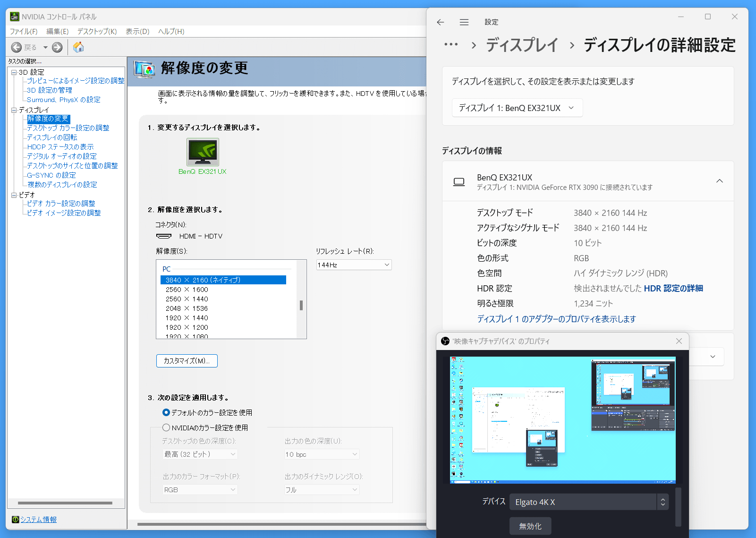
Task: Collapse the ビデオ tree node
Action: [x=14, y=195]
